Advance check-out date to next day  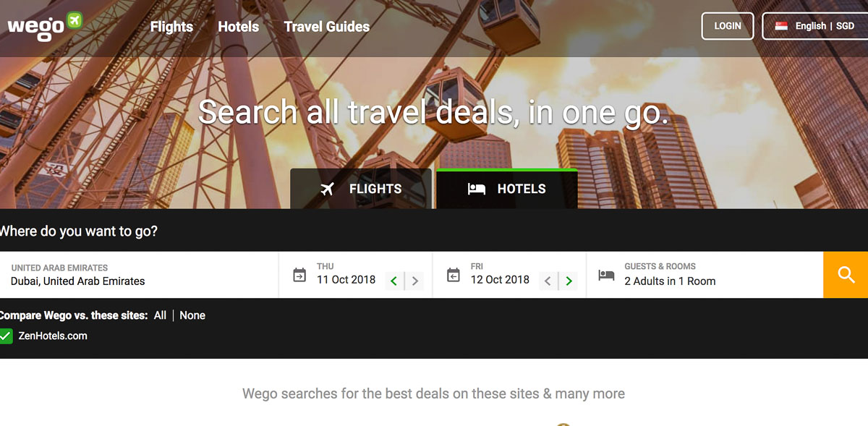[x=569, y=281]
